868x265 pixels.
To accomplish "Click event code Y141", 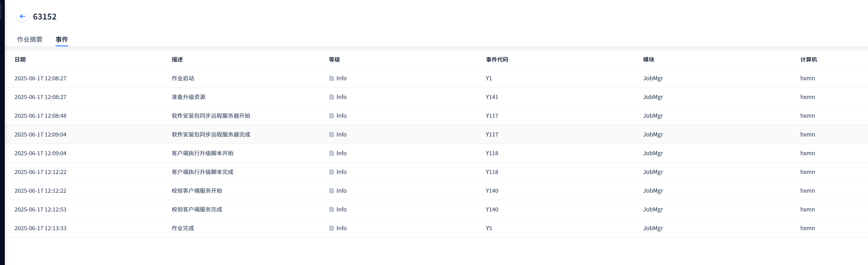I will click(492, 97).
